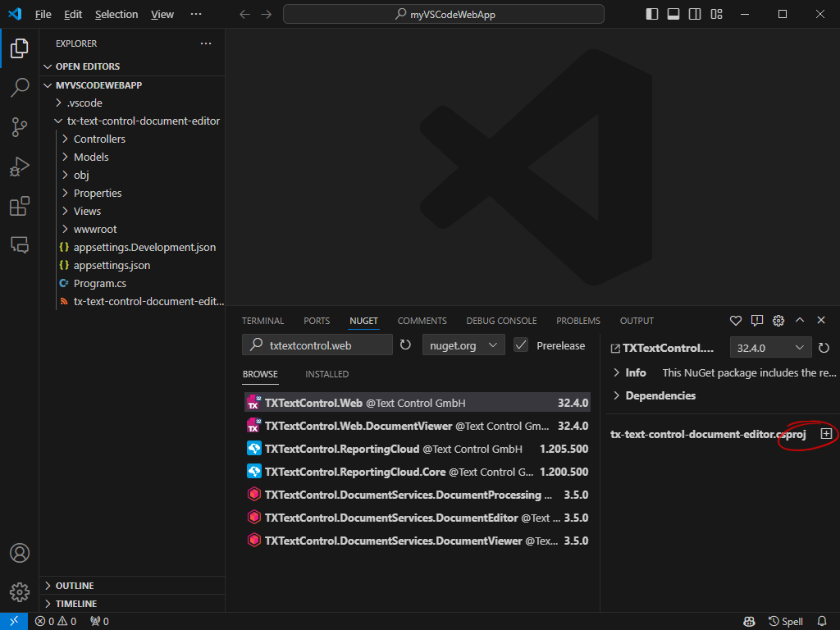Open the Search view in activity bar
The image size is (840, 630).
tap(20, 87)
